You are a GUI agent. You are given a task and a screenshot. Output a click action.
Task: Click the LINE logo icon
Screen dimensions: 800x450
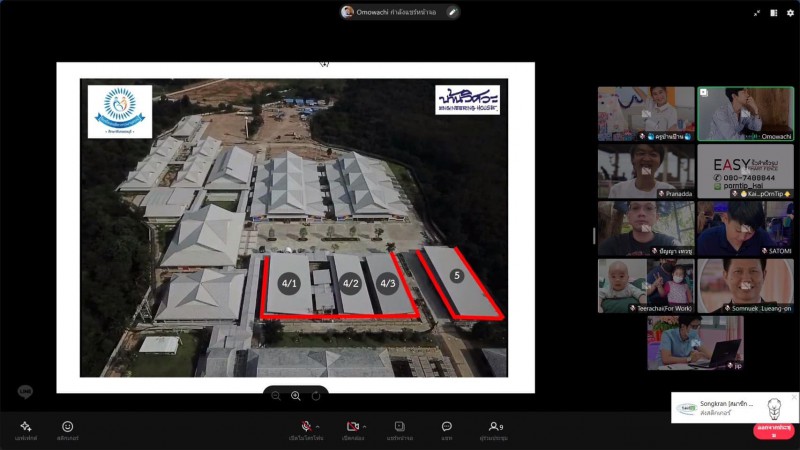click(x=25, y=392)
